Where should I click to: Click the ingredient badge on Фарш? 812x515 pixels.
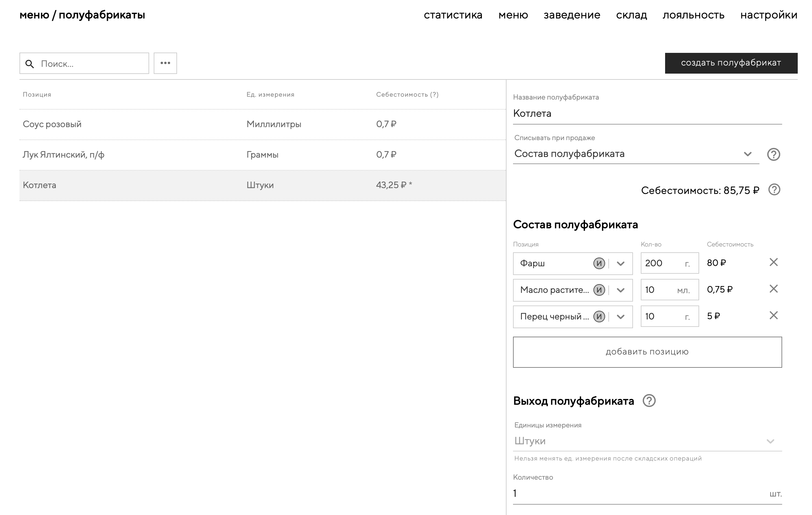coord(599,263)
